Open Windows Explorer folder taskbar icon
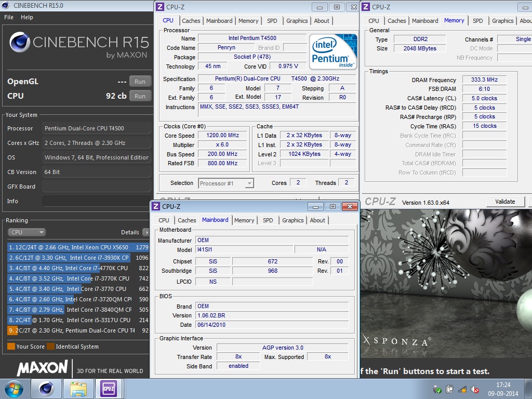532x399 pixels. pos(78,389)
